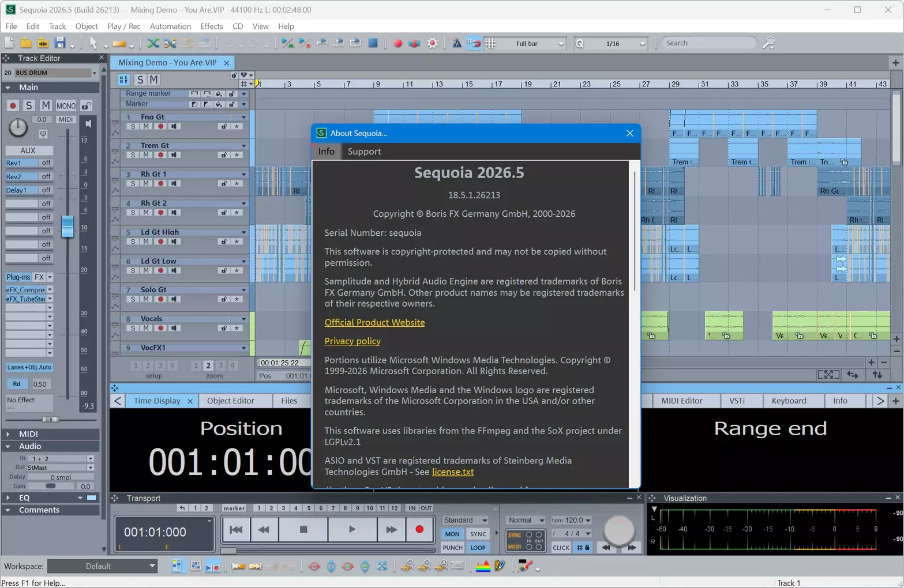Screen dimensions: 904x588
Task: Close the About Sequoia dialog
Action: 629,133
